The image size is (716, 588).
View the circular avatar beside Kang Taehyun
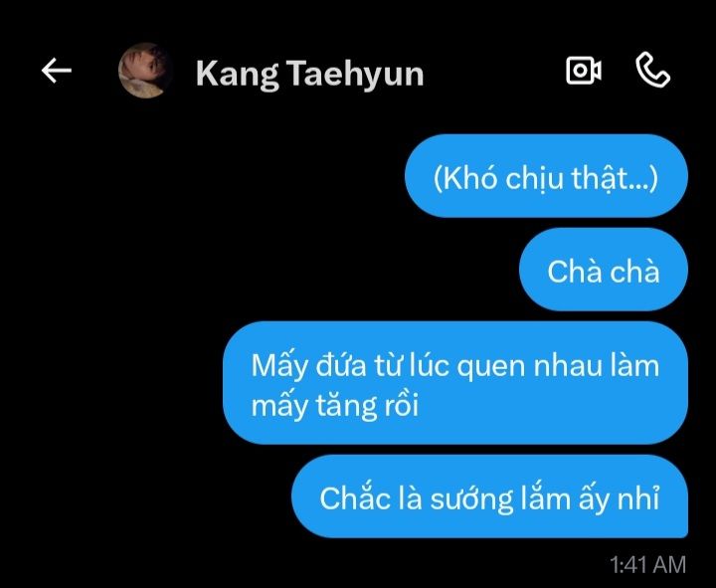click(x=145, y=71)
